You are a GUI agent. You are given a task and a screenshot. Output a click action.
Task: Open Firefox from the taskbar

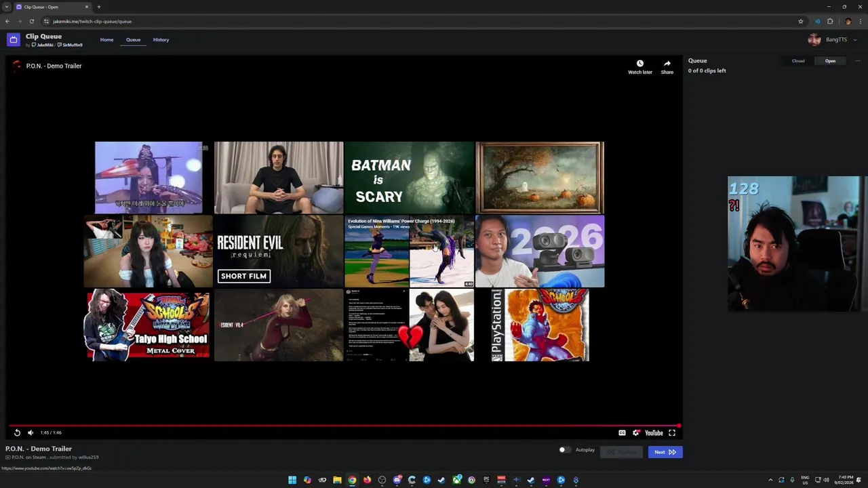367,480
